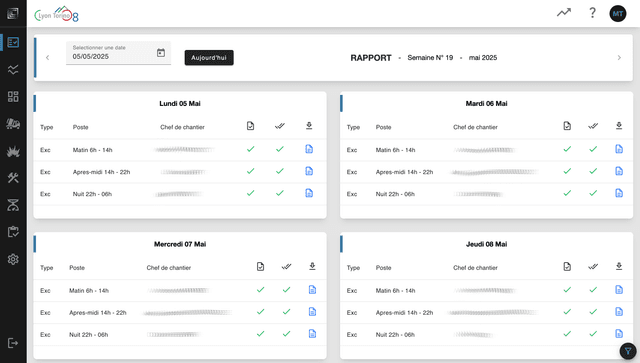Click the top app logo in the sidebar
This screenshot has height=363, width=640.
tap(13, 13)
